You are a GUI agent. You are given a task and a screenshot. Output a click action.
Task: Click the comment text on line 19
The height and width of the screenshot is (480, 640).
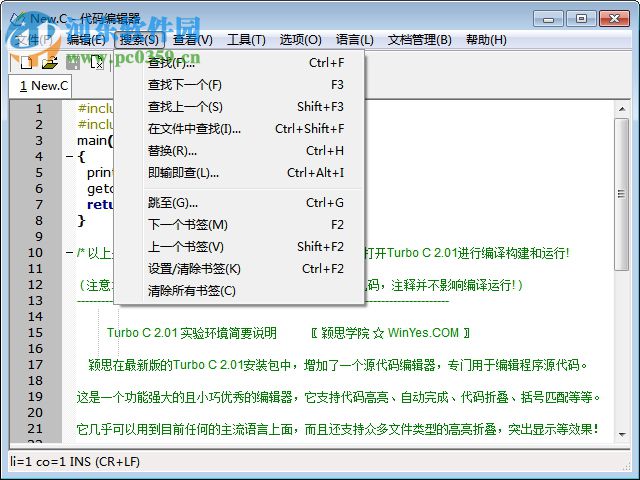(338, 397)
